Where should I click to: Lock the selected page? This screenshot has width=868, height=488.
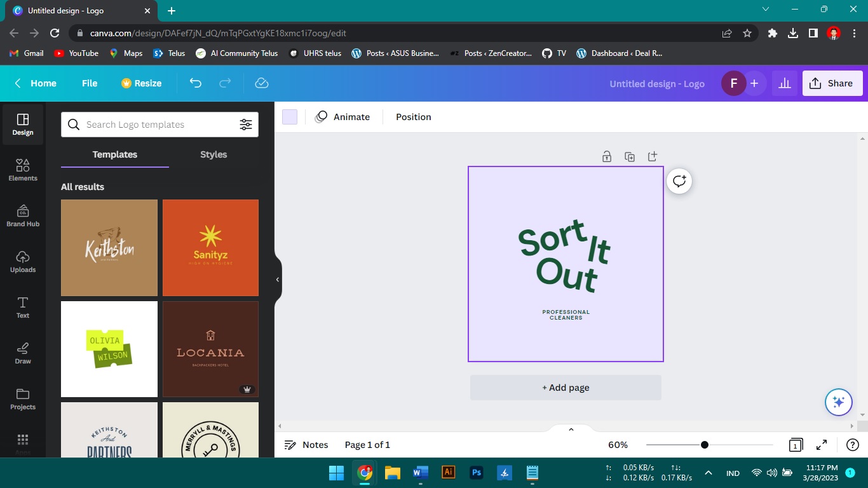(x=607, y=156)
